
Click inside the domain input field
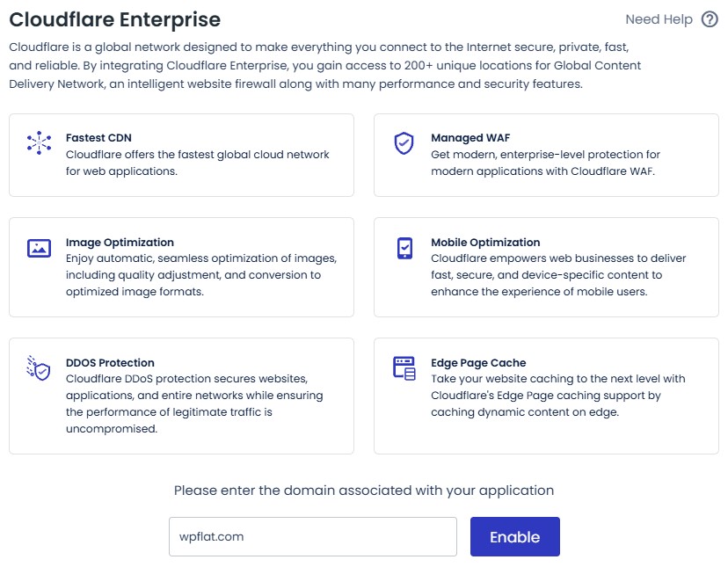[x=312, y=536]
